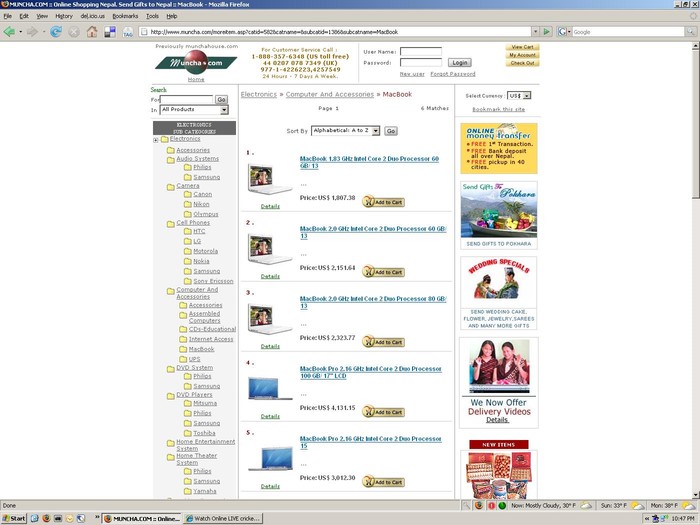Expand the Electronics tree node

(x=155, y=139)
